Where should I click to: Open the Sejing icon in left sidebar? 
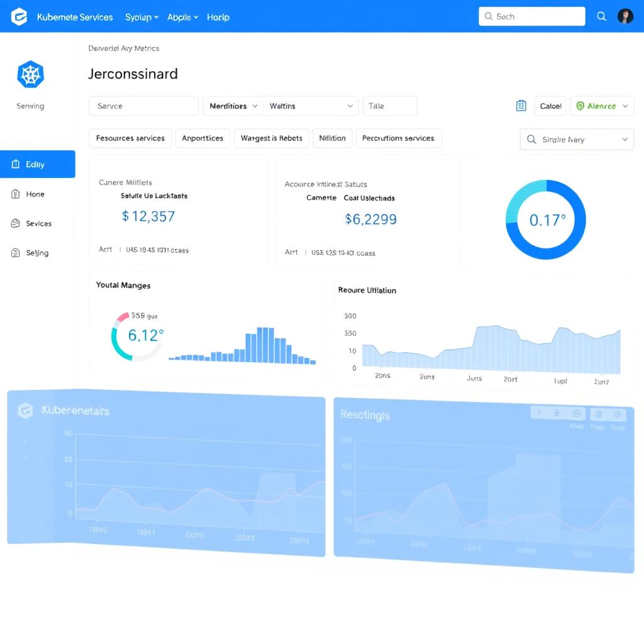tap(16, 252)
